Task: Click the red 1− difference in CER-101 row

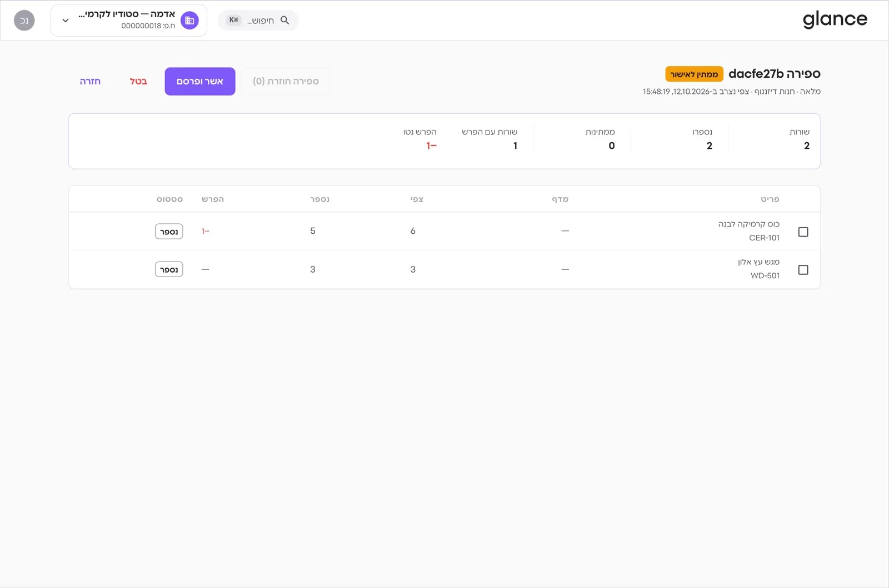Action: pos(206,231)
